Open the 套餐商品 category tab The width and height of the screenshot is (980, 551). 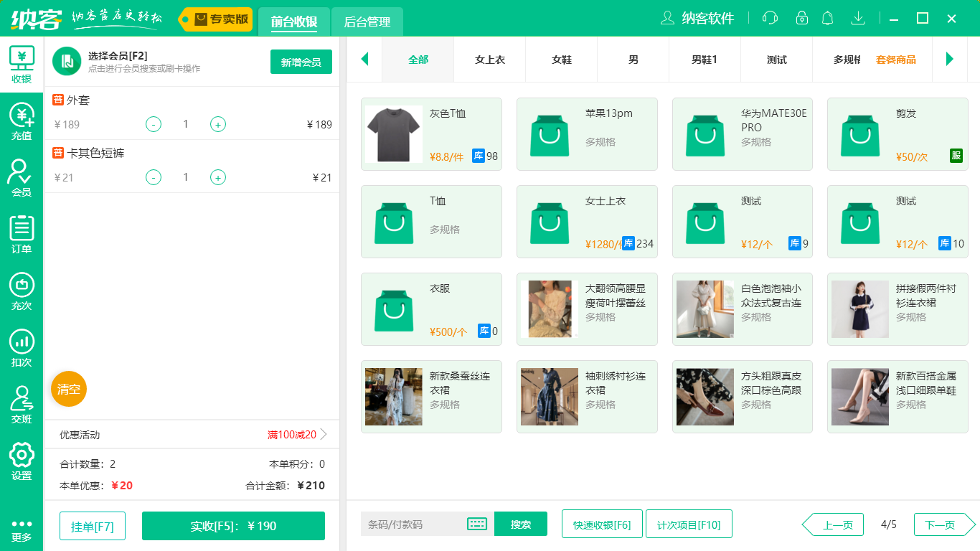[896, 60]
